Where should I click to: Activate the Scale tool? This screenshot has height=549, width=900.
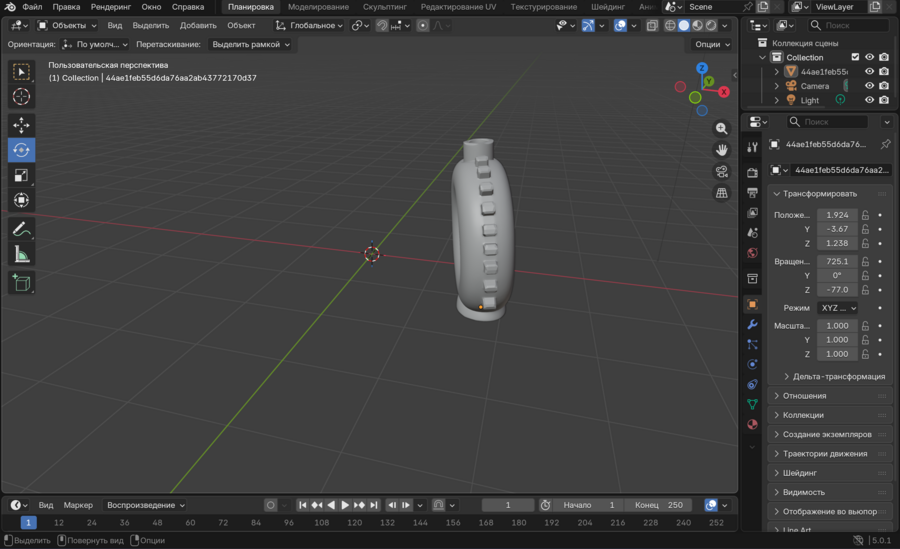pos(21,175)
